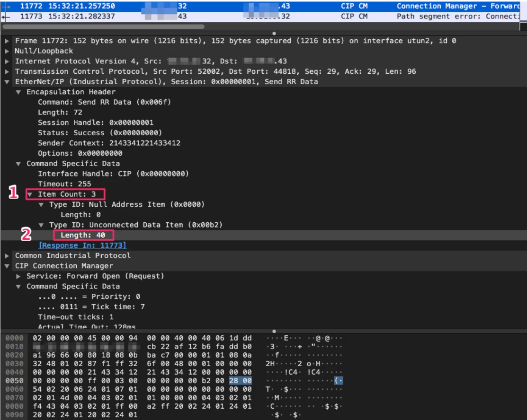Collapse the CIP Connection Manager section

(x=7, y=266)
